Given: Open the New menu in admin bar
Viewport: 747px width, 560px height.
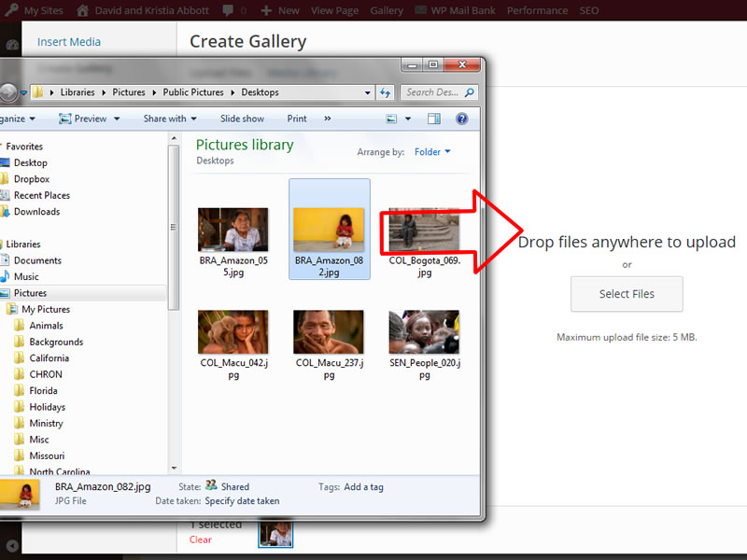Looking at the screenshot, I should (x=281, y=10).
